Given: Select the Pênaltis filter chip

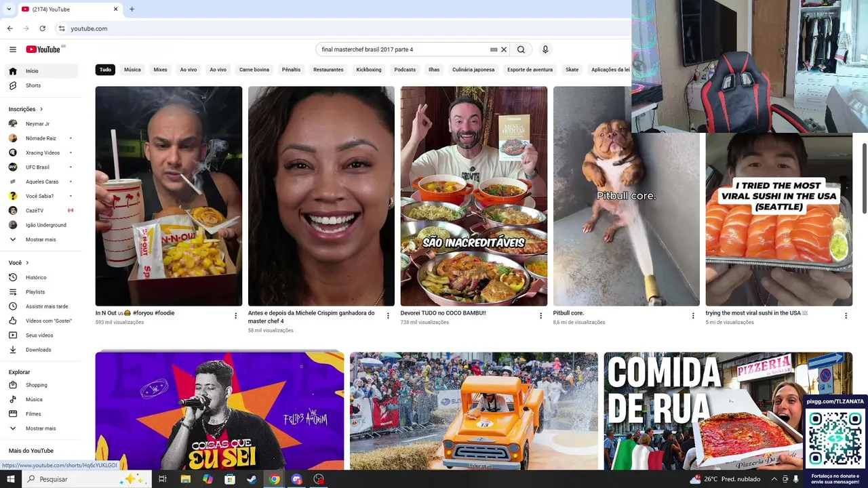Looking at the screenshot, I should (291, 70).
